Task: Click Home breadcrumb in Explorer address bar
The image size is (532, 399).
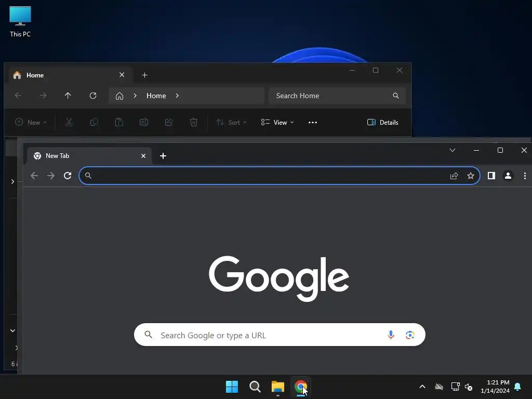Action: (156, 96)
